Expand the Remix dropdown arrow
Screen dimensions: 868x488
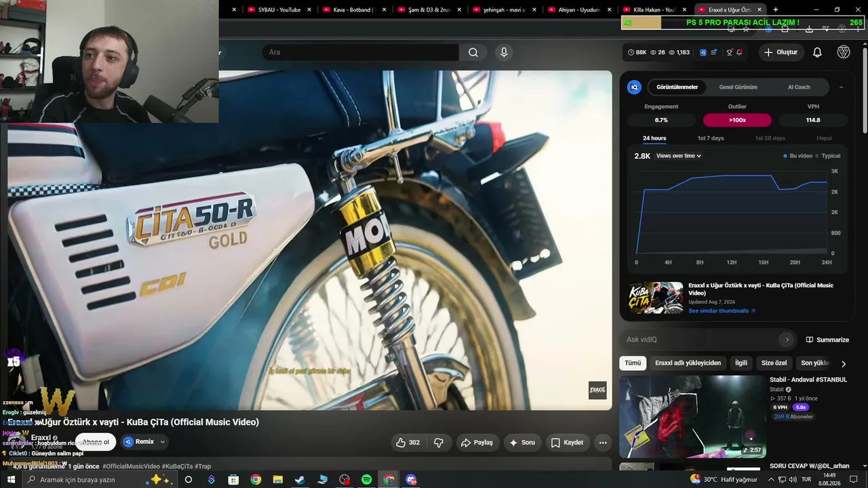point(162,442)
